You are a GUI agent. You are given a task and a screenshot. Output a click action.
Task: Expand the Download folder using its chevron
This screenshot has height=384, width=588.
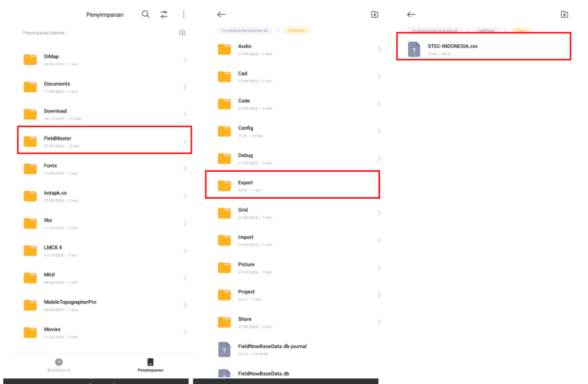point(184,114)
